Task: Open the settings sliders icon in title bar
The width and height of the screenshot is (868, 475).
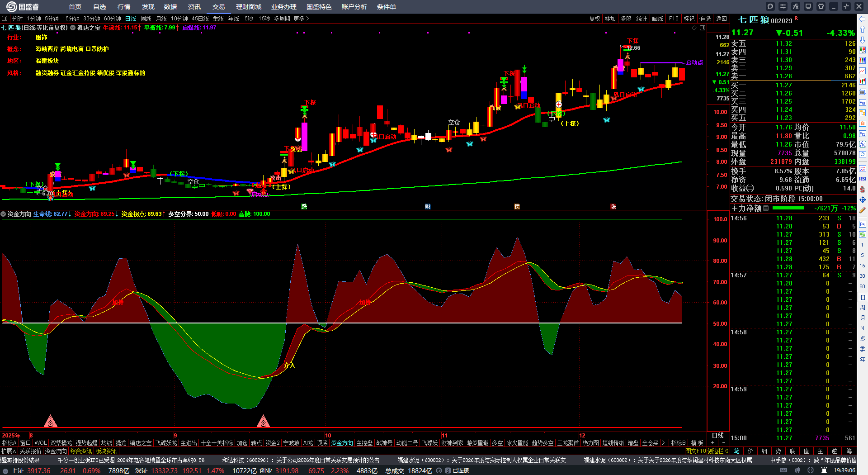Action: [x=783, y=6]
